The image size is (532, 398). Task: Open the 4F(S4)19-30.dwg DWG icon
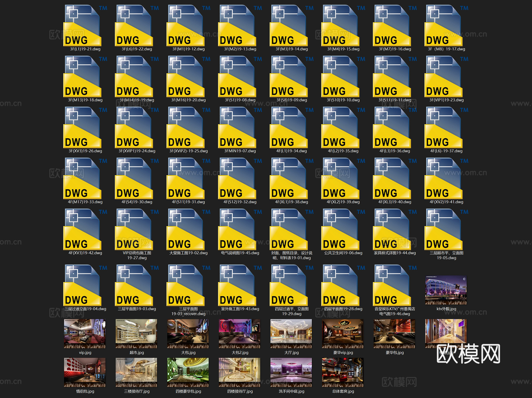(x=134, y=178)
